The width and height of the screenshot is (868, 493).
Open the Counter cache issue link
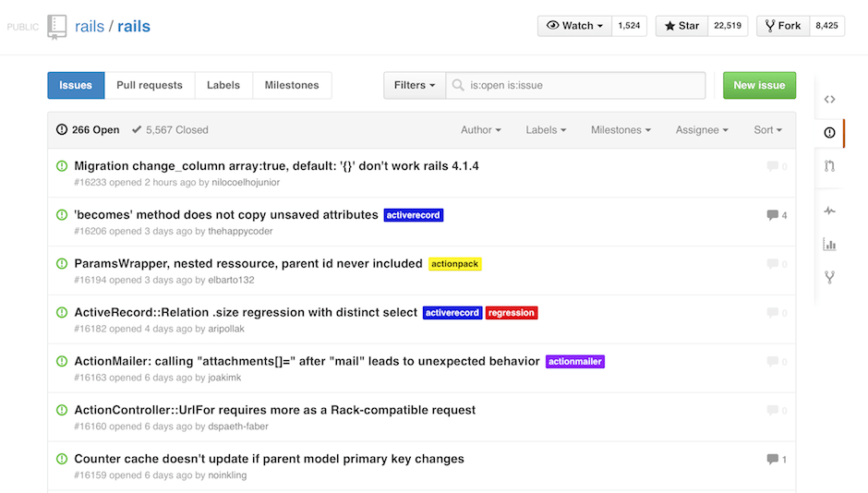point(269,459)
